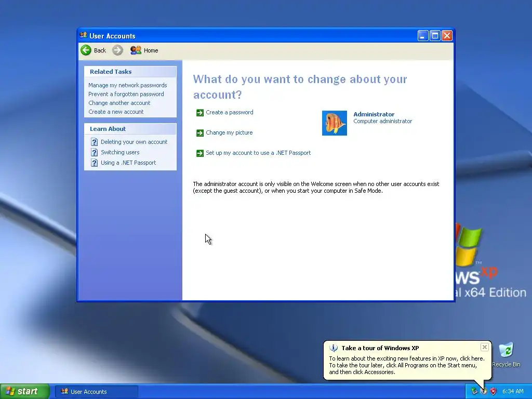The height and width of the screenshot is (399, 532).
Task: Open Manage my network passwords
Action: 128,85
